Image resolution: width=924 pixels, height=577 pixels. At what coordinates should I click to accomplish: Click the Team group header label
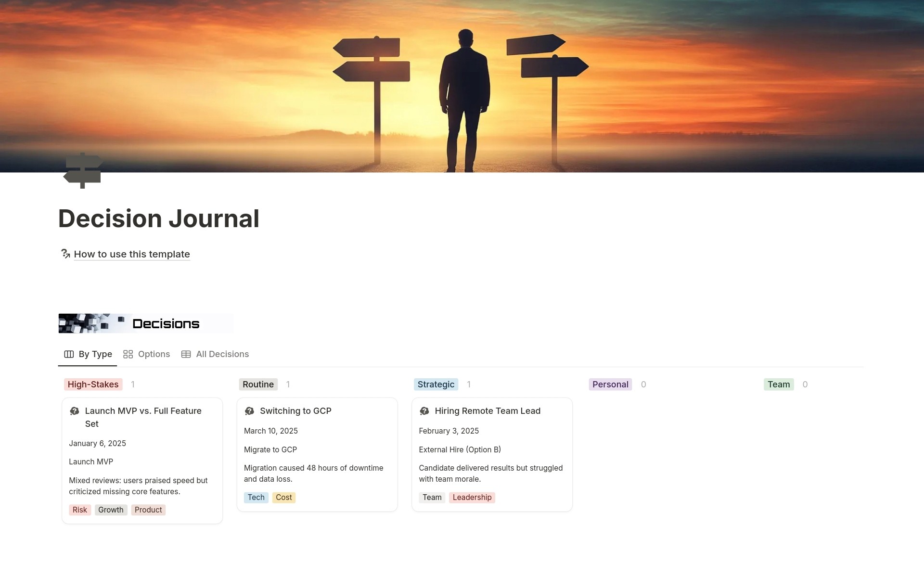(x=778, y=385)
